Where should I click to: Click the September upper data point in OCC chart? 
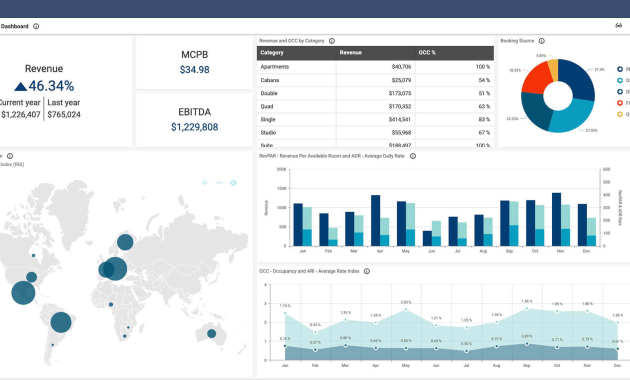click(527, 308)
